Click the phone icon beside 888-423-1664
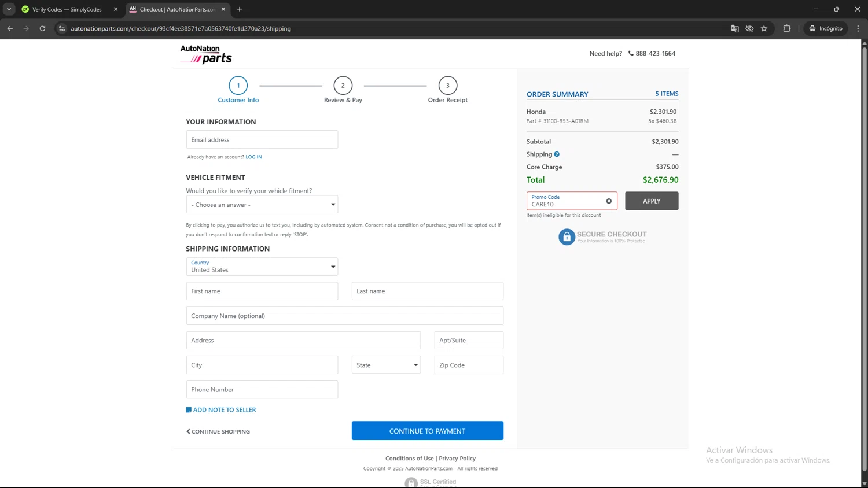 pyautogui.click(x=631, y=53)
